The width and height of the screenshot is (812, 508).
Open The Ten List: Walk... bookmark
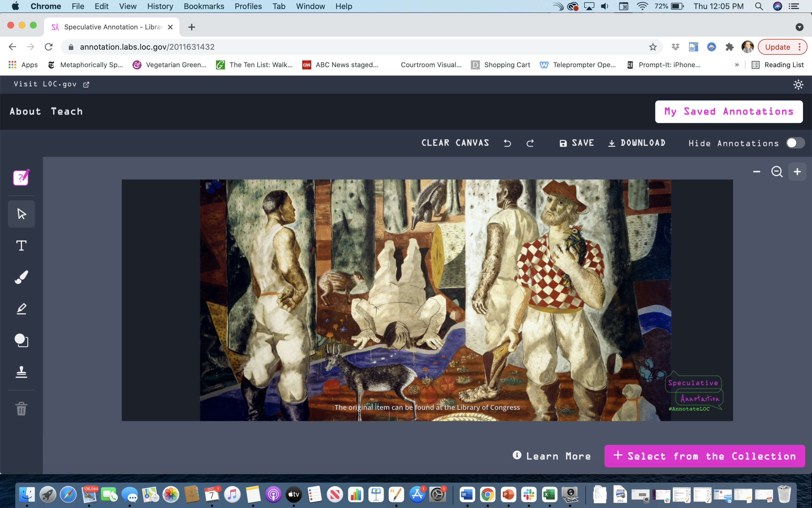pos(254,65)
